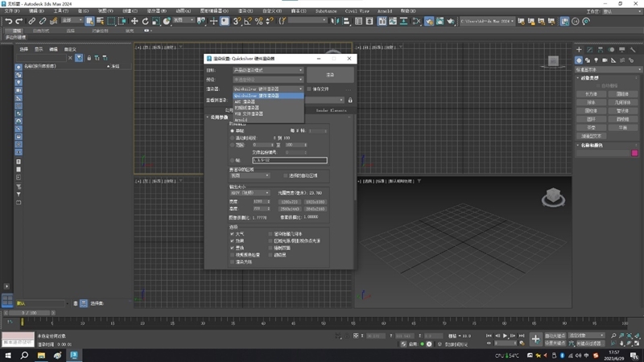Click the Undo arrow icon
The height and width of the screenshot is (362, 644).
pos(8,21)
